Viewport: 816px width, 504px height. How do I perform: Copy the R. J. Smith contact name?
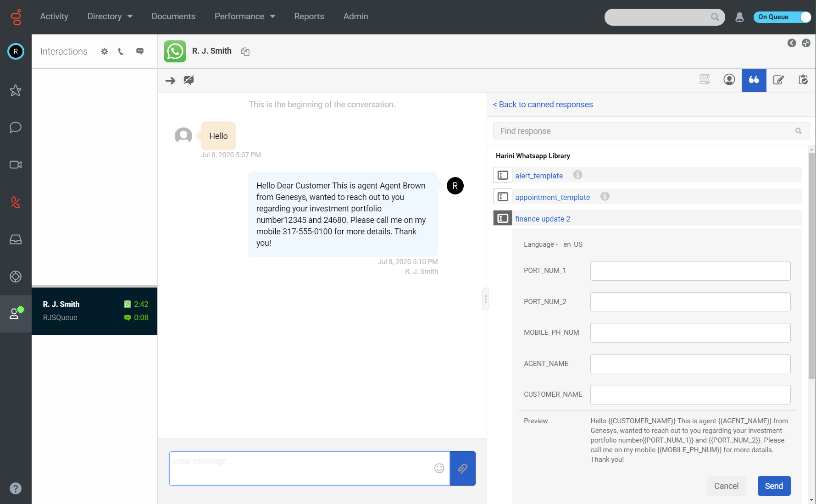[x=245, y=51]
